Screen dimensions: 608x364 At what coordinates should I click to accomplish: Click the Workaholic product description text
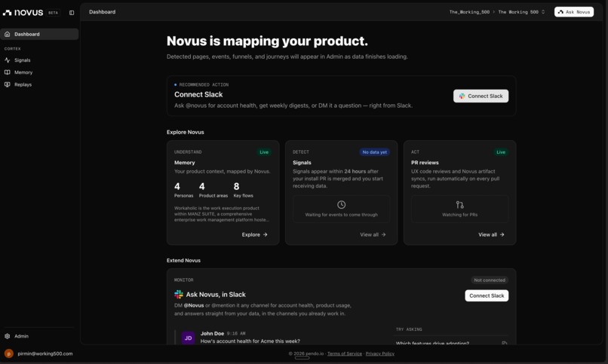click(222, 214)
